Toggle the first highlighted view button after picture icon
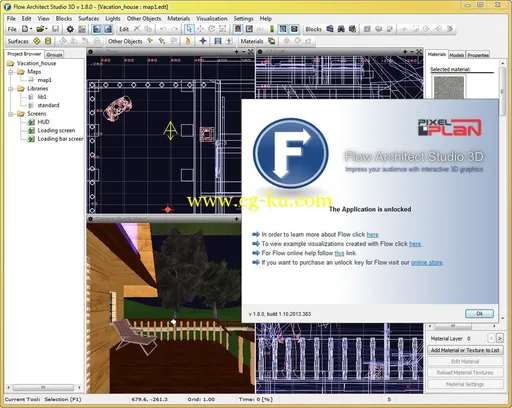 pos(97,29)
